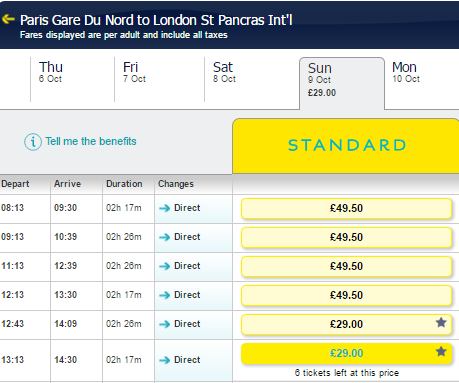
Task: Choose the £49.50 fare for 08:13 departure
Action: pos(346,208)
